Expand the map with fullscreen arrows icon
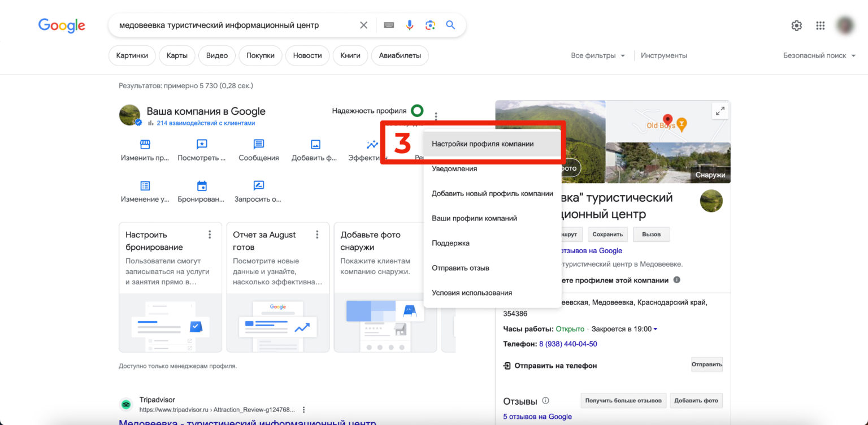This screenshot has height=425, width=868. click(x=720, y=111)
